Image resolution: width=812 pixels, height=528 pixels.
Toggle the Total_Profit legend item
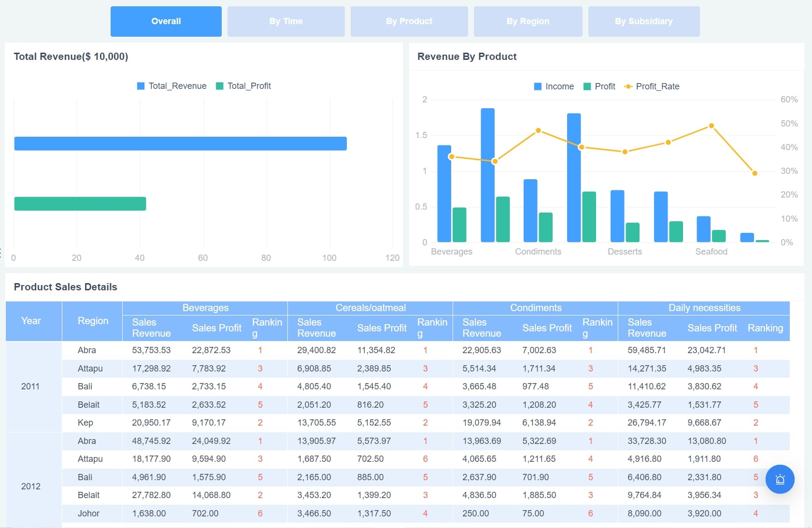click(244, 86)
